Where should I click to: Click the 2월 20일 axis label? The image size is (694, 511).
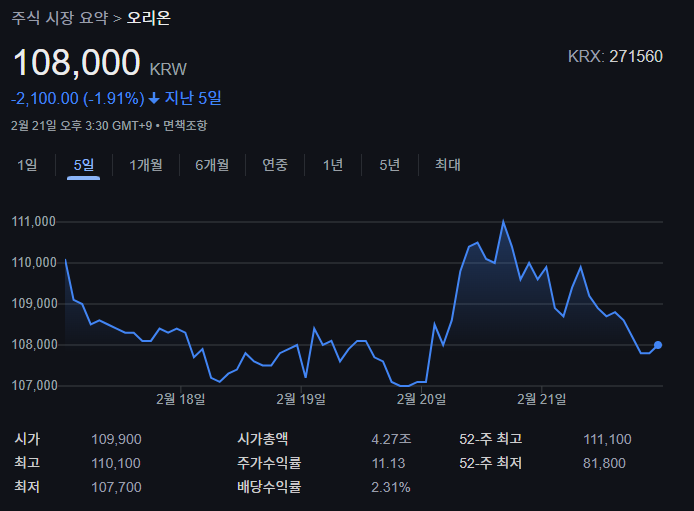pyautogui.click(x=421, y=400)
